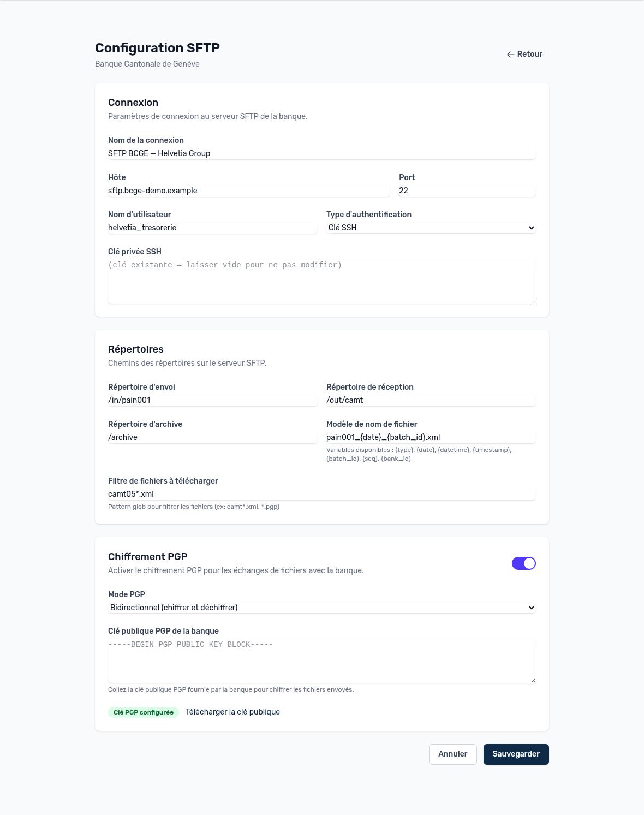The width and height of the screenshot is (644, 815).
Task: Toggle the Chiffrement PGP switch off
Action: point(524,563)
